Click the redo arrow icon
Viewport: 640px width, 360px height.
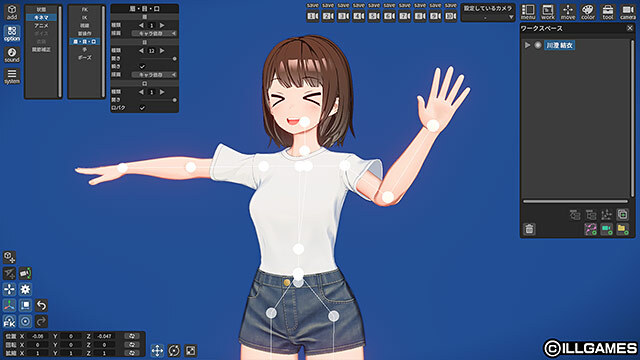click(x=41, y=321)
